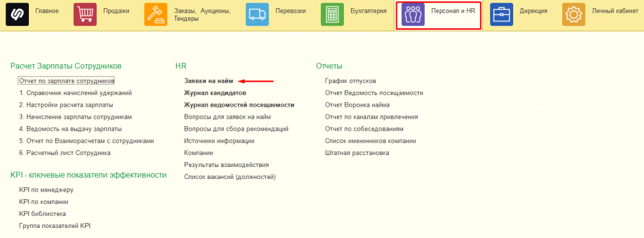Open KPI по компании
Screen dimensions: 644x238
click(43, 202)
